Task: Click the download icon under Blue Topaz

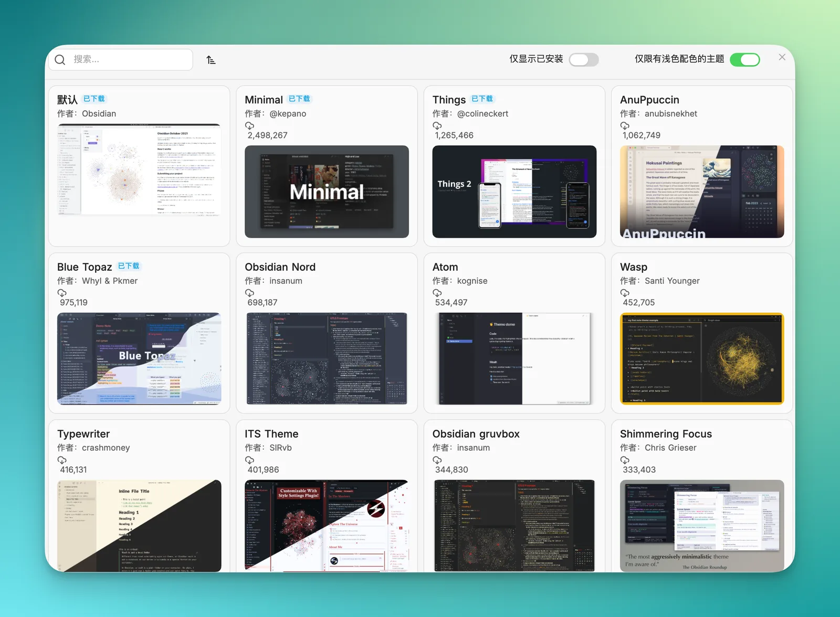Action: [x=62, y=293]
